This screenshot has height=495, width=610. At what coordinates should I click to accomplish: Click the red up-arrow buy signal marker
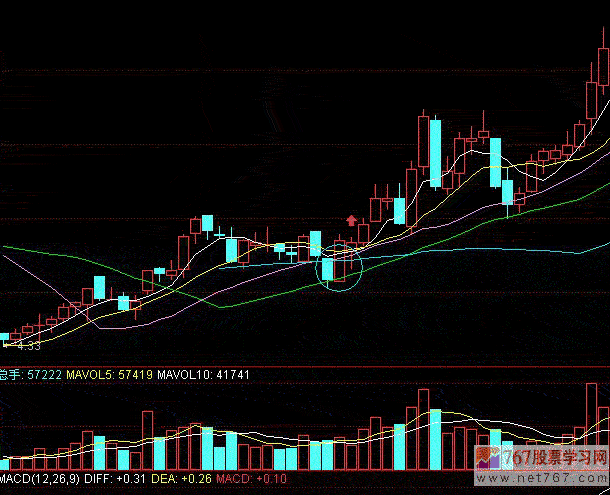point(351,220)
